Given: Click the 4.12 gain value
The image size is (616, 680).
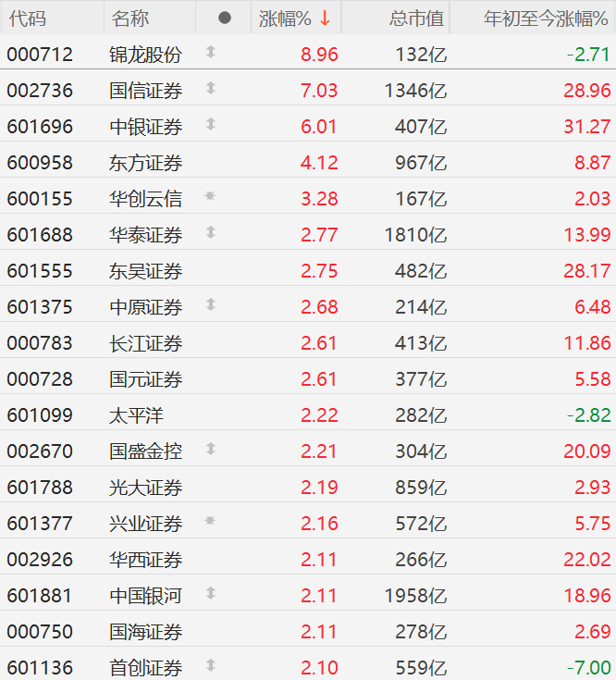Looking at the screenshot, I should coord(319,163).
